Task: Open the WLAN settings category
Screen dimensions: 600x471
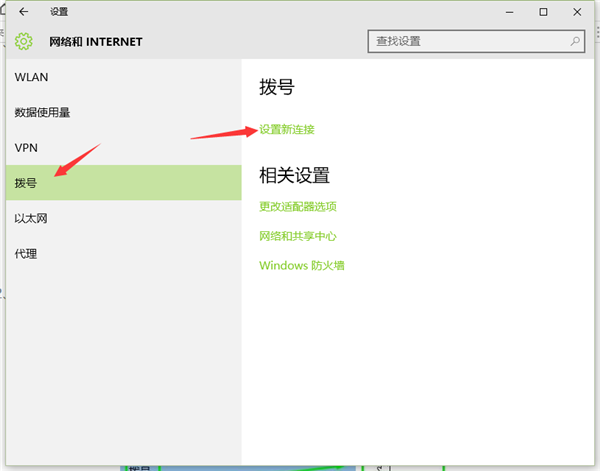Action: [x=32, y=77]
